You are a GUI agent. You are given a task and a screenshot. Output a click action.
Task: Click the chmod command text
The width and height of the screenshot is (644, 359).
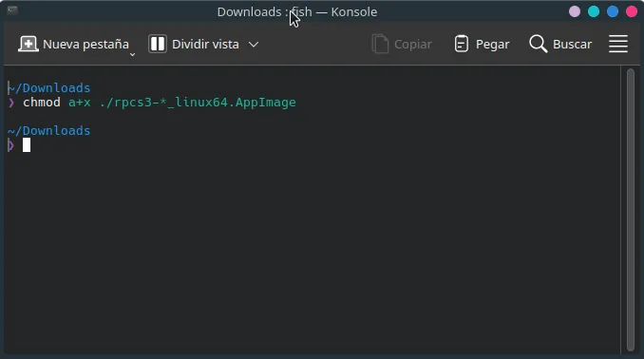42,103
